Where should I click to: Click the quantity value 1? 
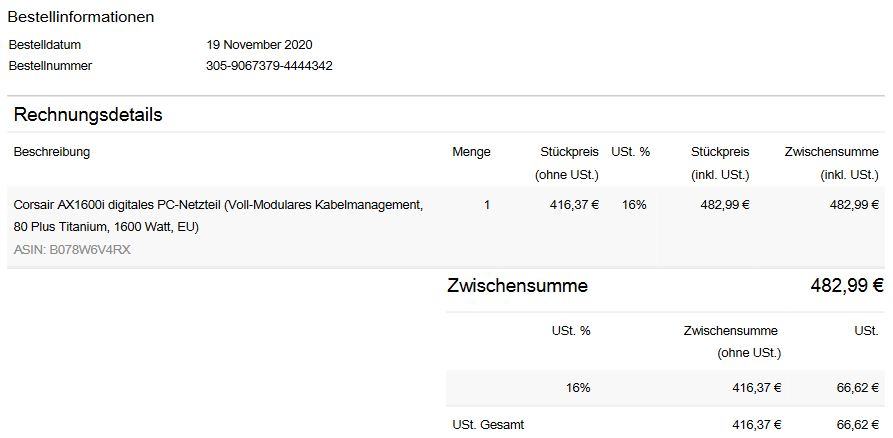pyautogui.click(x=486, y=205)
